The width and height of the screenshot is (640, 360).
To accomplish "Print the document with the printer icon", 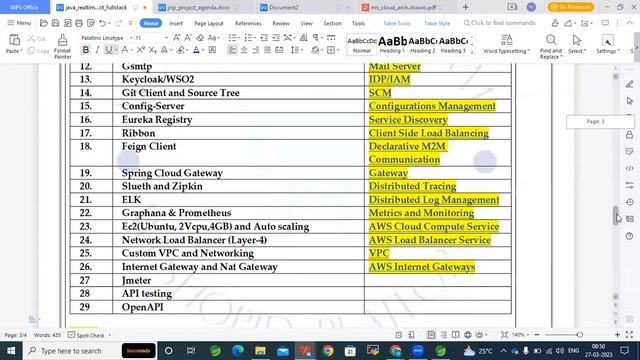I will coord(79,23).
